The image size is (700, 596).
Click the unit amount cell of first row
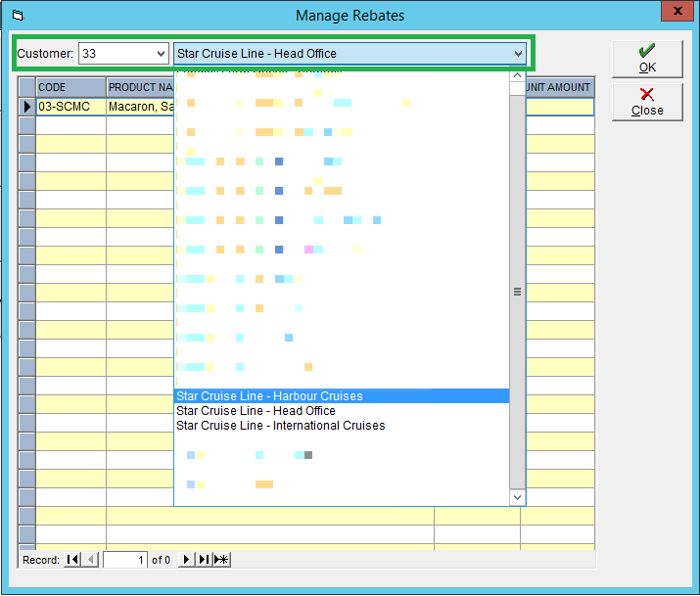click(560, 107)
